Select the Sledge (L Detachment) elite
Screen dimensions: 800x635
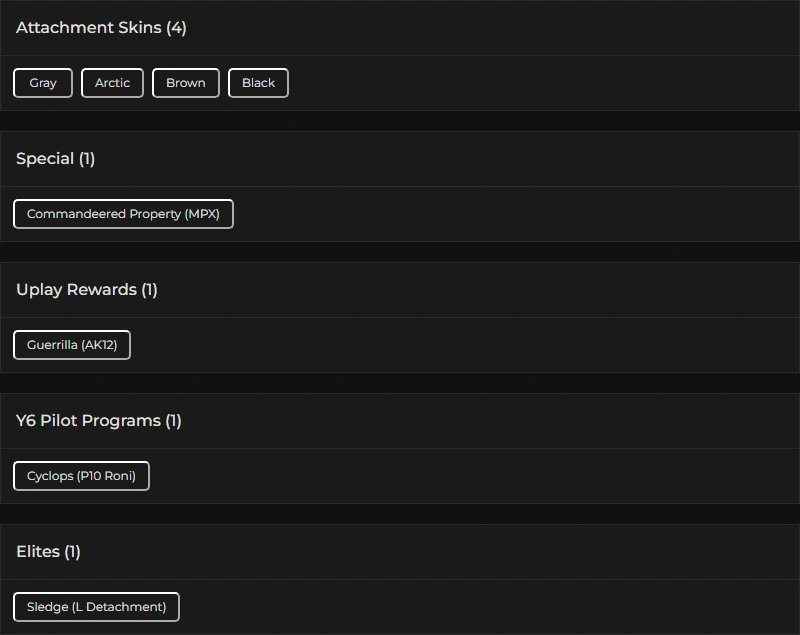coord(96,607)
